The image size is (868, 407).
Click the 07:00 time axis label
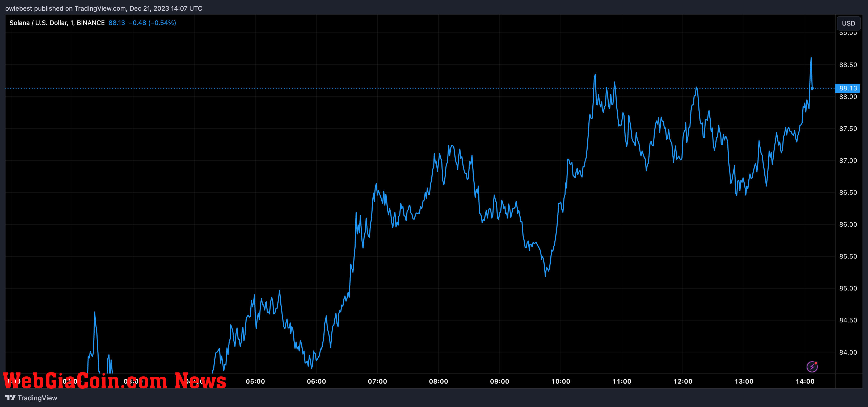[x=377, y=381]
